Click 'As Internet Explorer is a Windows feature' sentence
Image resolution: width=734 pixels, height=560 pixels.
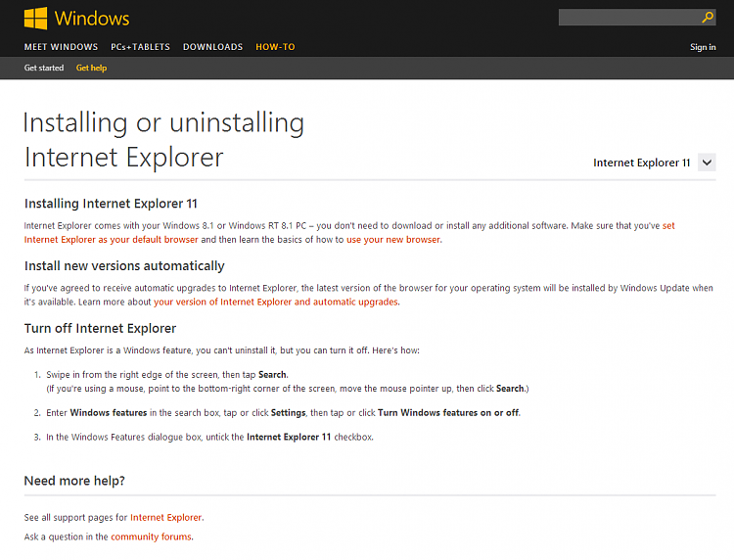222,350
